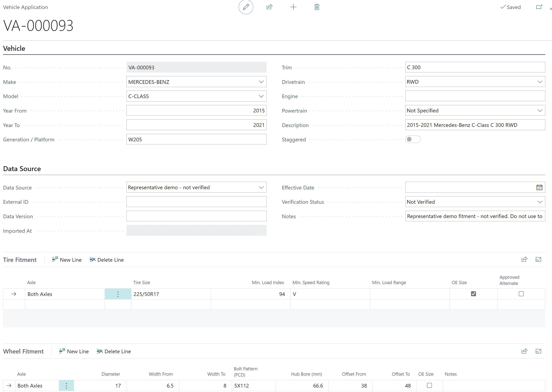Check Approved Alternate for tire 225/50R17
552x392 pixels.
[x=521, y=294]
